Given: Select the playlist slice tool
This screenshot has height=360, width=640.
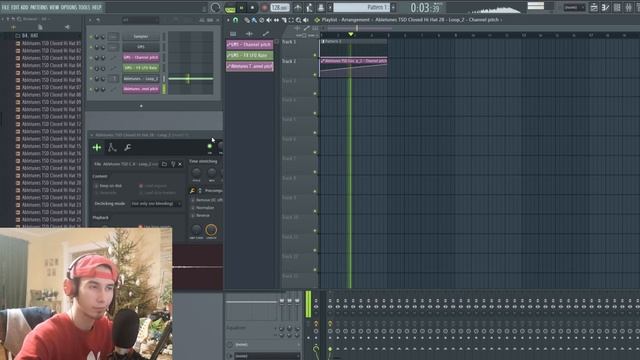Looking at the screenshot, I should pos(284,20).
